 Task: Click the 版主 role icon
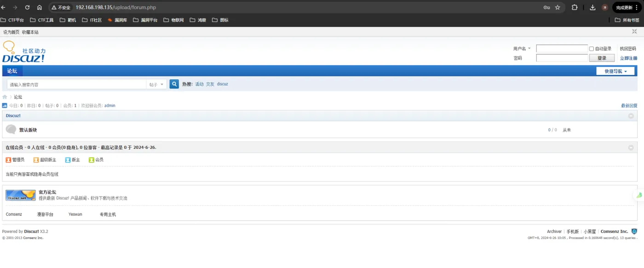pos(68,160)
